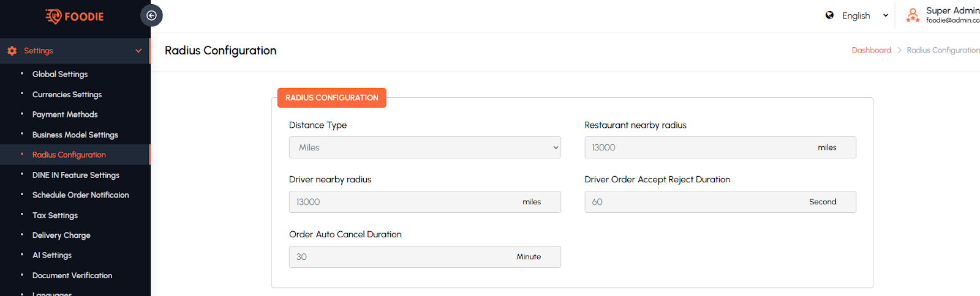Image resolution: width=980 pixels, height=296 pixels.
Task: Navigate to Delivery Charge settings
Action: [61, 235]
